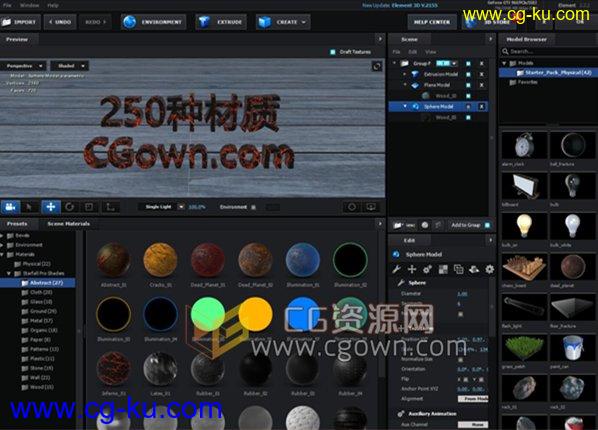Toggle the Flip X checkbox
This screenshot has height=430, width=598.
click(466, 379)
